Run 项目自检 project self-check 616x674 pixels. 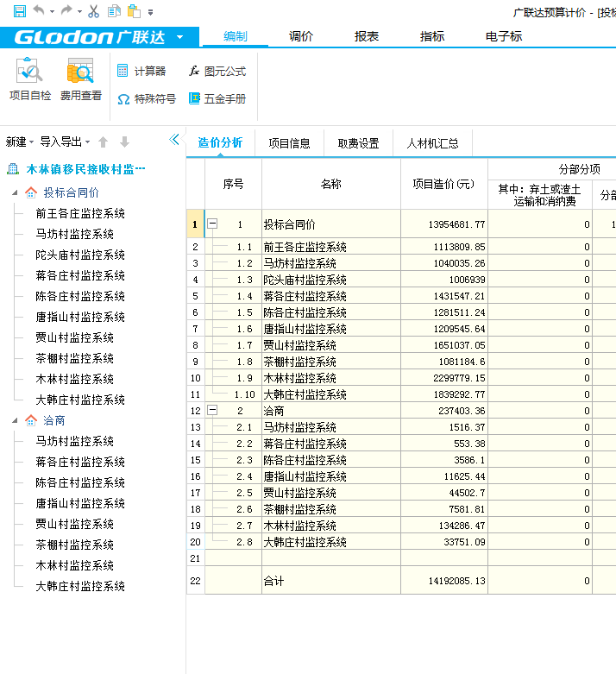[30, 79]
